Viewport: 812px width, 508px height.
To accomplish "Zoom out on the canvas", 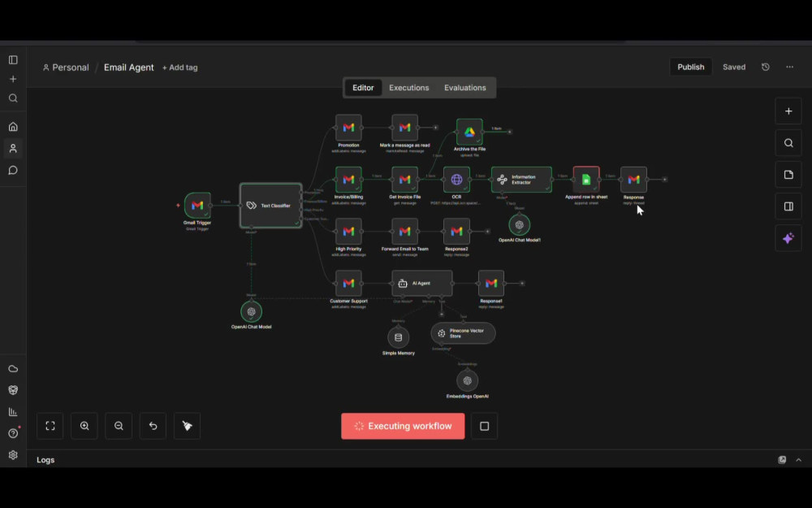I will [x=119, y=426].
